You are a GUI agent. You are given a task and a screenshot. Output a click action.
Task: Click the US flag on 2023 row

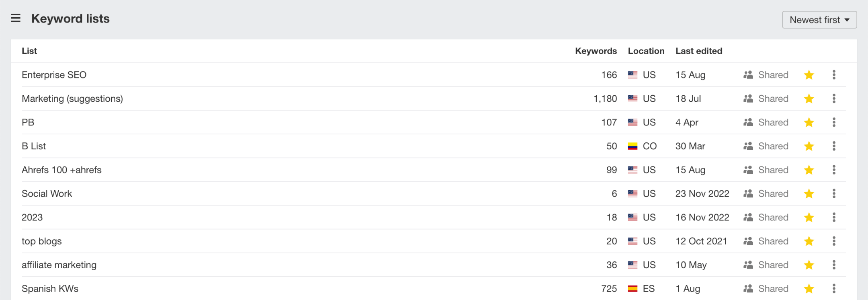pyautogui.click(x=633, y=218)
